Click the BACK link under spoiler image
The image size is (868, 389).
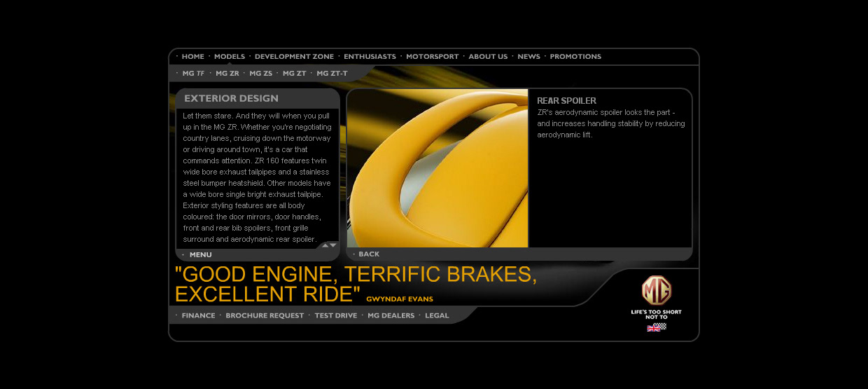(369, 254)
